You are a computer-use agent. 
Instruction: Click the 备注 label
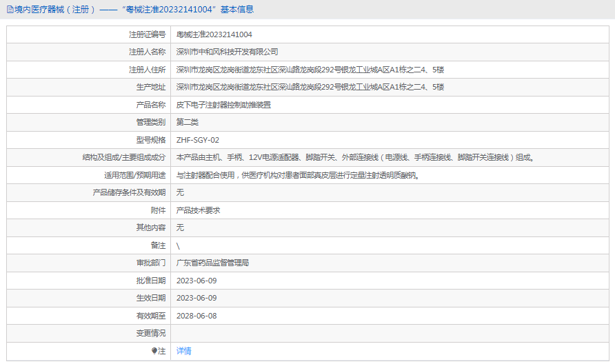pos(158,245)
